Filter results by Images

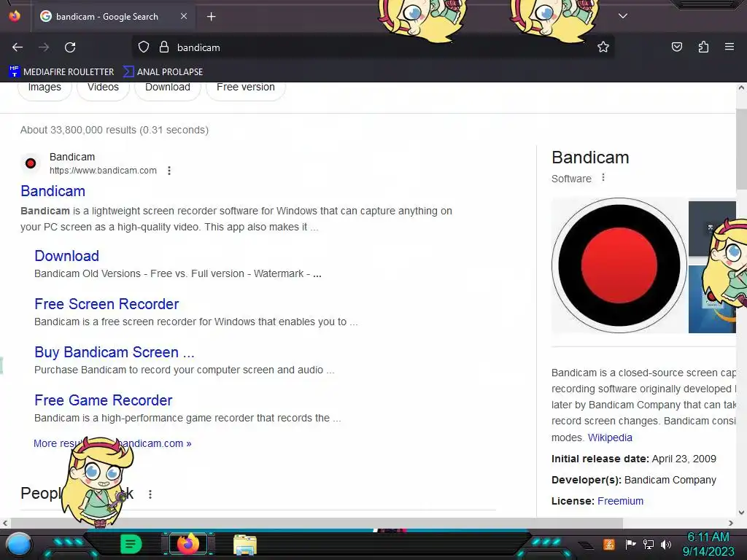(x=44, y=87)
